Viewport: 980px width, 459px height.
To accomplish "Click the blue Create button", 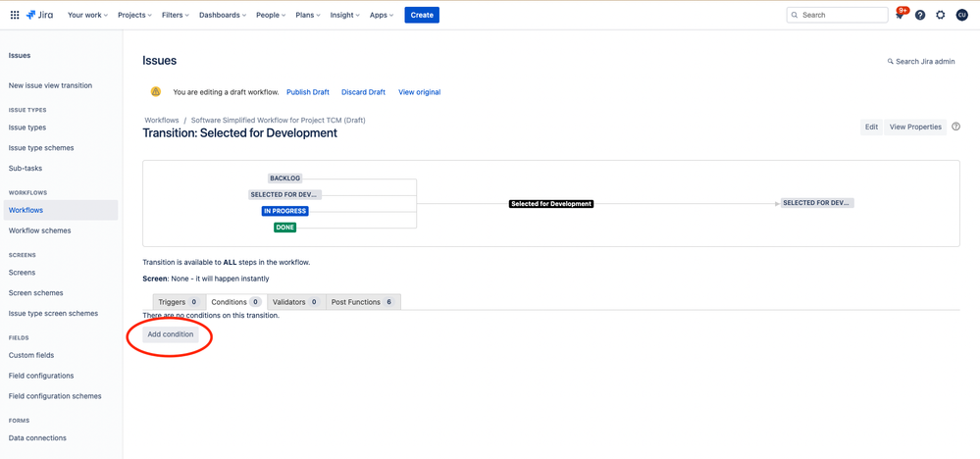I will coord(422,15).
